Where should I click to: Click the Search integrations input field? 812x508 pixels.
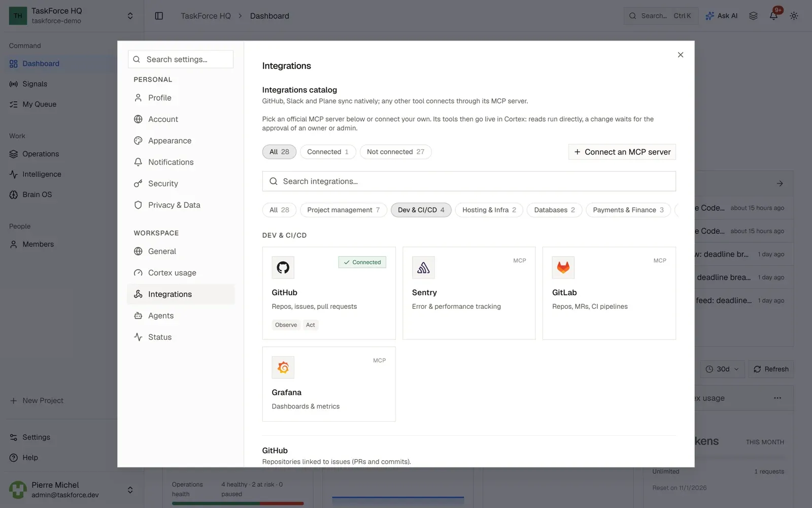point(469,181)
